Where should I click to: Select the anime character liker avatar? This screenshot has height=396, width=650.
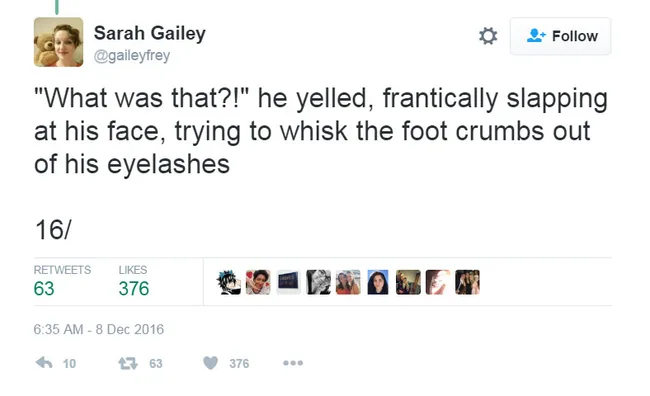pos(228,282)
